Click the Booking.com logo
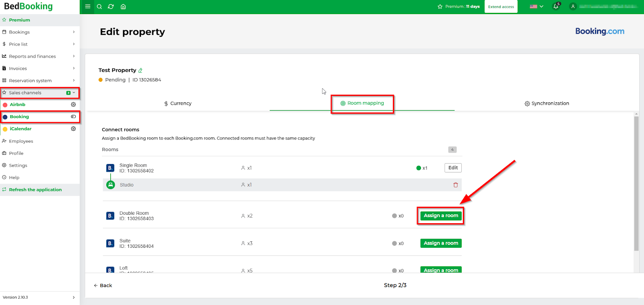 (600, 31)
